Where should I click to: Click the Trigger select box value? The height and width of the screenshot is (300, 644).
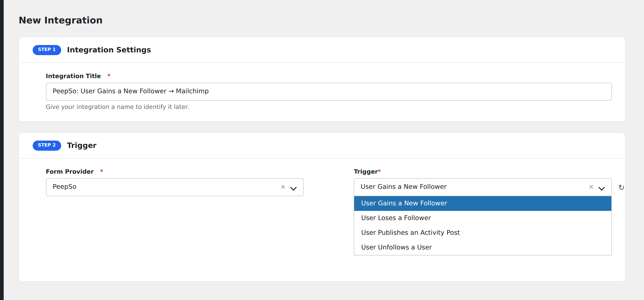(483, 187)
